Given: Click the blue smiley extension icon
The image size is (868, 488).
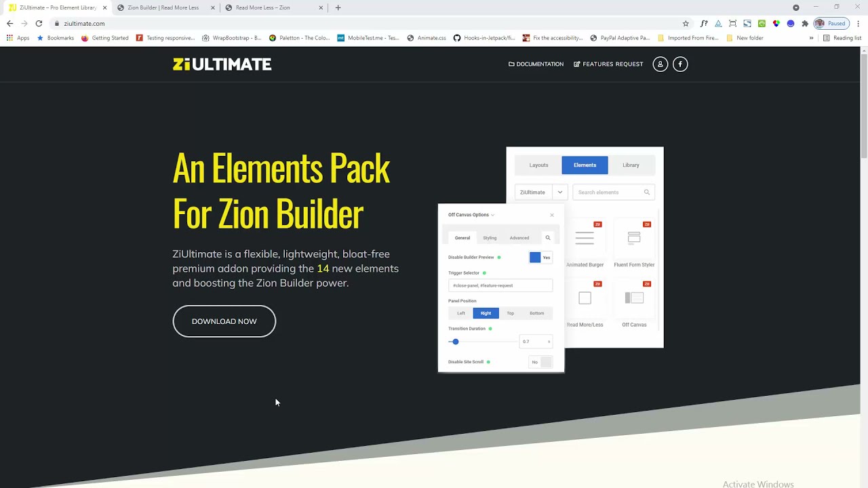Looking at the screenshot, I should [791, 23].
